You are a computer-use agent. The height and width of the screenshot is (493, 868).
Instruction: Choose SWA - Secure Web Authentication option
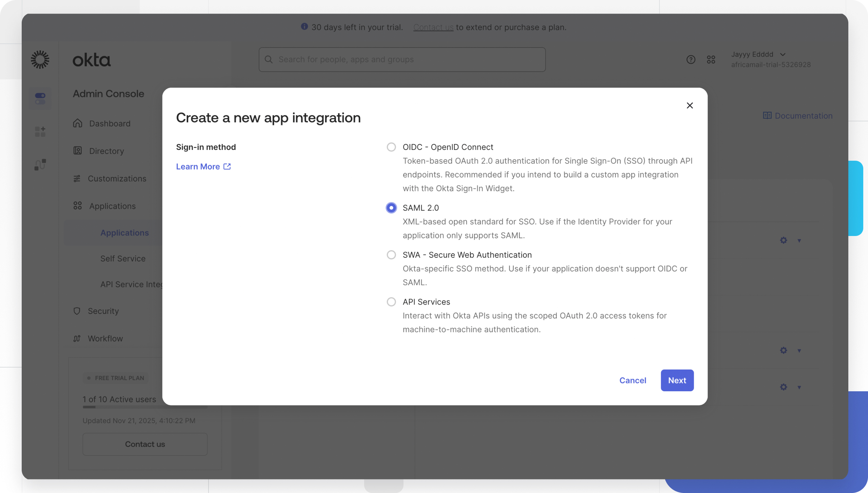(391, 255)
